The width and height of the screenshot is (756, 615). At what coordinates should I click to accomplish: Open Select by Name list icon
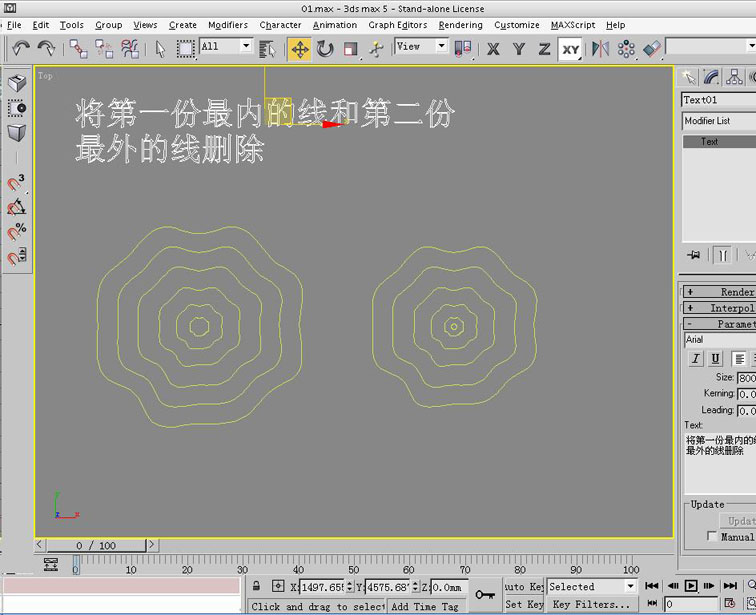(267, 49)
